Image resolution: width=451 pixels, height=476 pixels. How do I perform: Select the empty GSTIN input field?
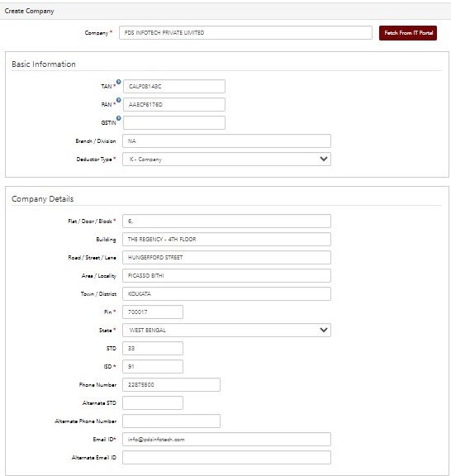tap(174, 122)
